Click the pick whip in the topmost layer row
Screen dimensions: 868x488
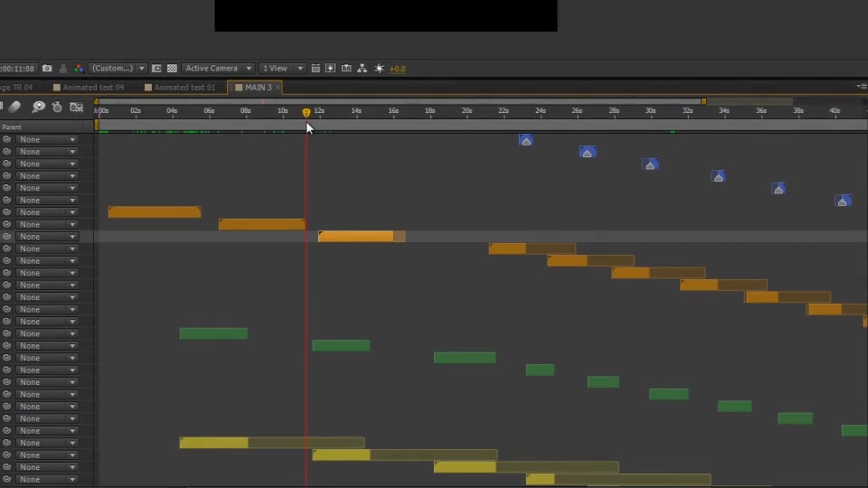coord(6,139)
